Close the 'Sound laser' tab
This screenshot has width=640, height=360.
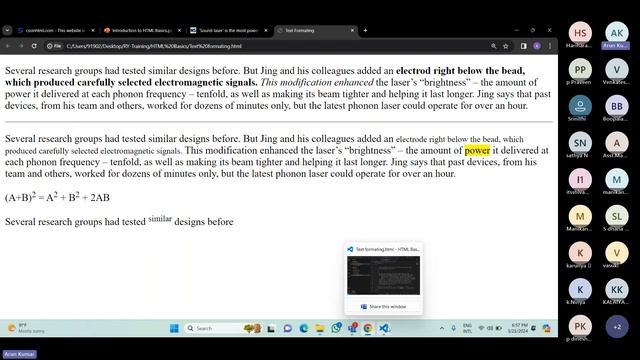(x=266, y=30)
